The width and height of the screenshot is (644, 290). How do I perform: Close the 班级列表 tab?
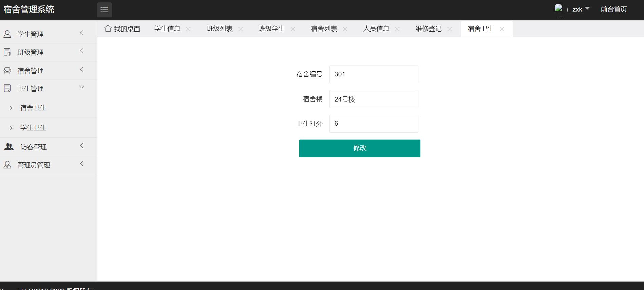pyautogui.click(x=241, y=29)
